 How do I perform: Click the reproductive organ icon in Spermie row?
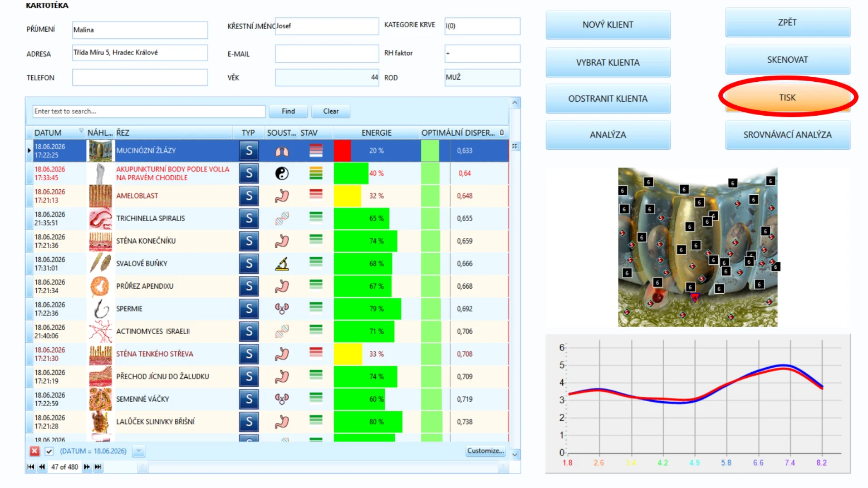point(282,309)
